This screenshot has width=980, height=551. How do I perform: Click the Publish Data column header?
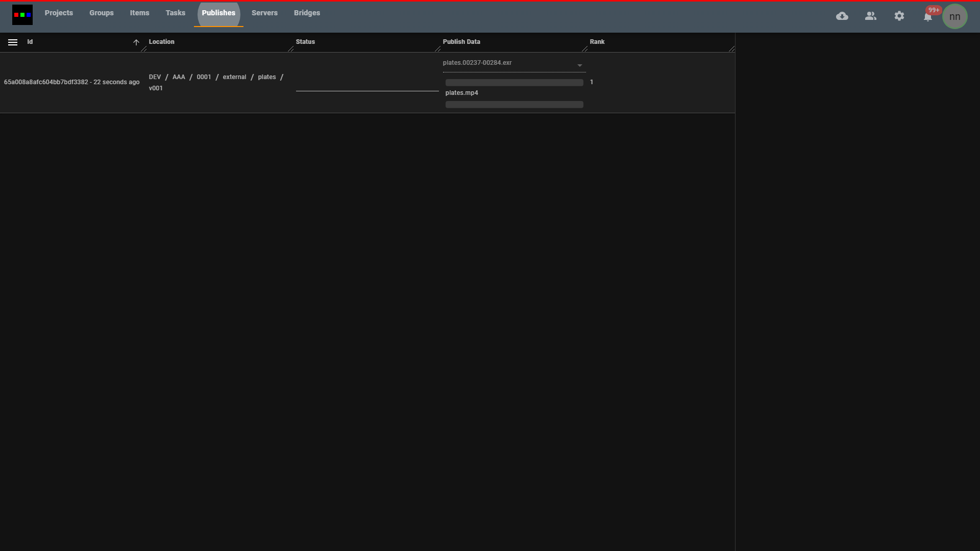pos(461,42)
